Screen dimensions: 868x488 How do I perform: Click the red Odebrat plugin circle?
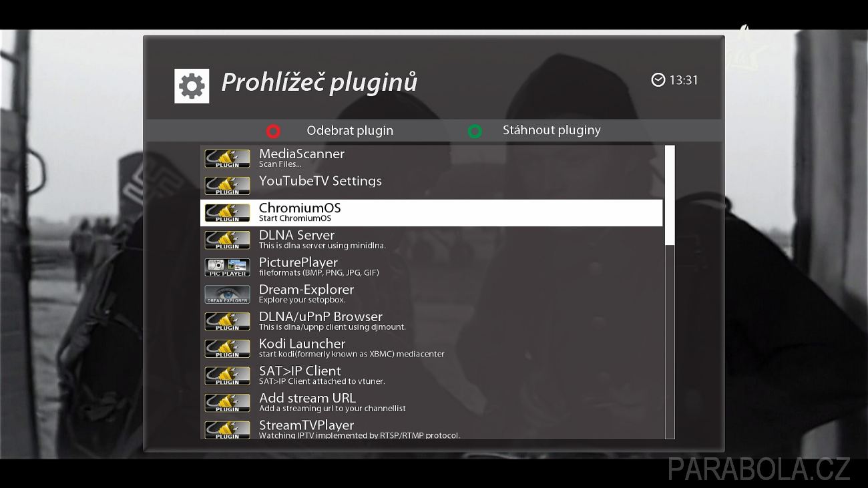click(x=273, y=131)
